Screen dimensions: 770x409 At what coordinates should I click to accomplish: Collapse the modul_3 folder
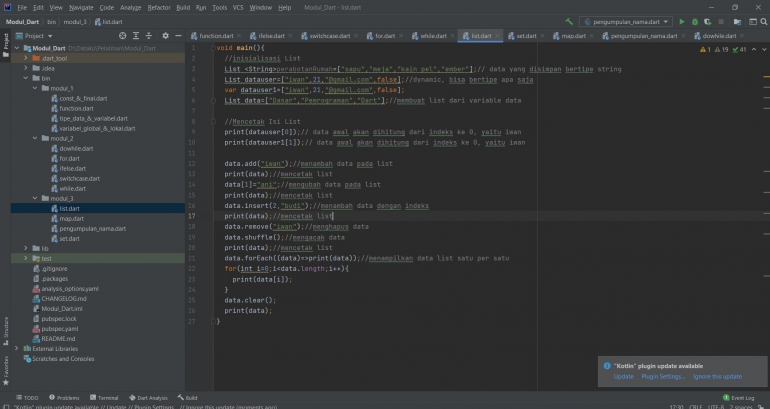[35, 198]
